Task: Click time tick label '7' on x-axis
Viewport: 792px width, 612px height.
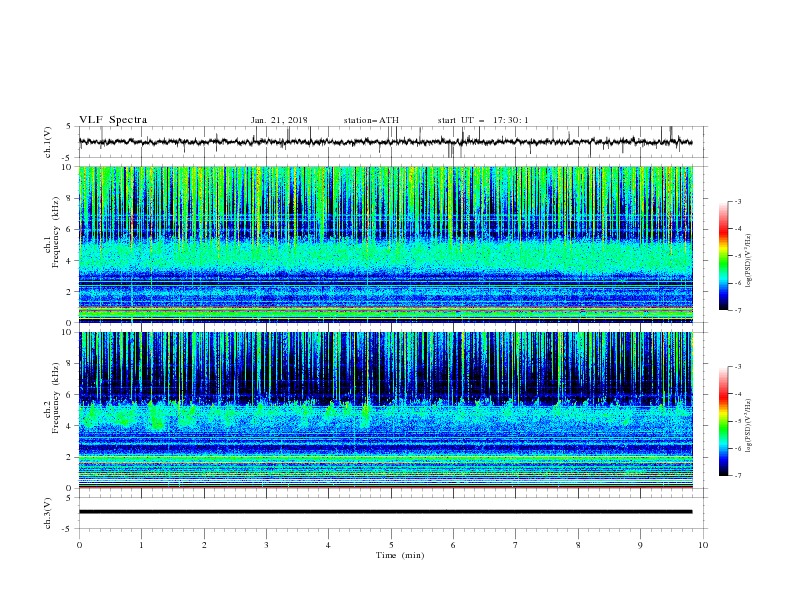Action: coord(516,545)
